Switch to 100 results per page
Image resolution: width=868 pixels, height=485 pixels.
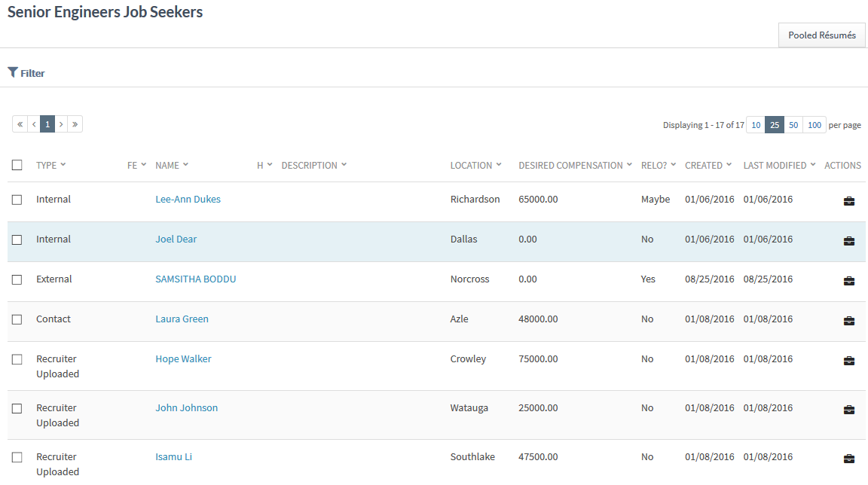click(815, 125)
